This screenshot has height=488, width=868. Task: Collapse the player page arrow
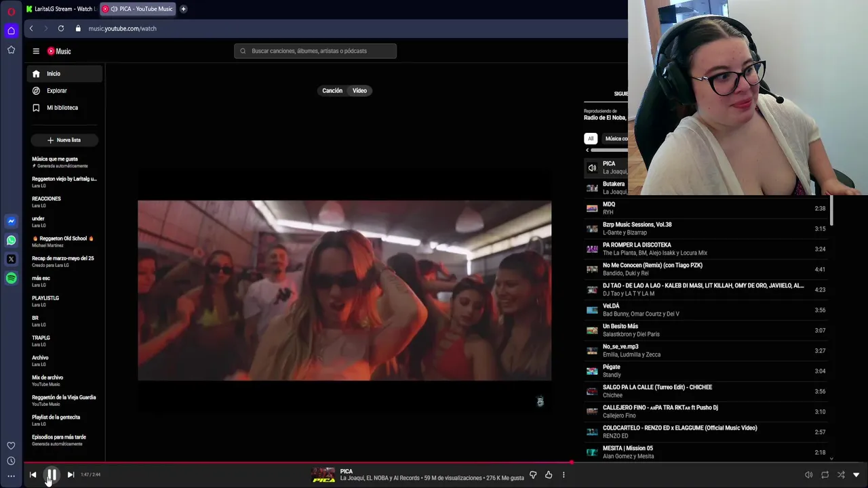[856, 474]
